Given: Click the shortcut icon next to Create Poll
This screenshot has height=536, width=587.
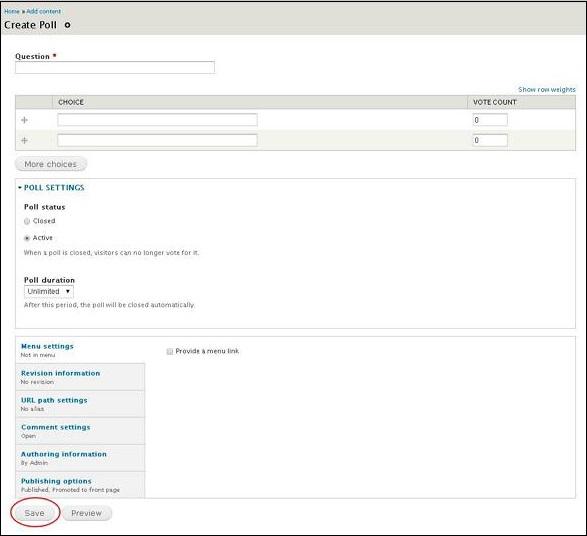Looking at the screenshot, I should tap(67, 25).
